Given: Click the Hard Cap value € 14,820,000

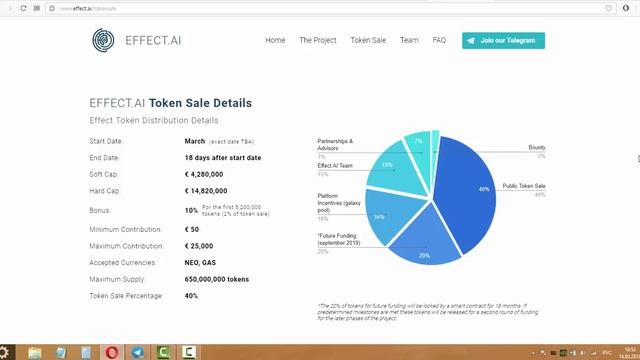Looking at the screenshot, I should tap(206, 191).
